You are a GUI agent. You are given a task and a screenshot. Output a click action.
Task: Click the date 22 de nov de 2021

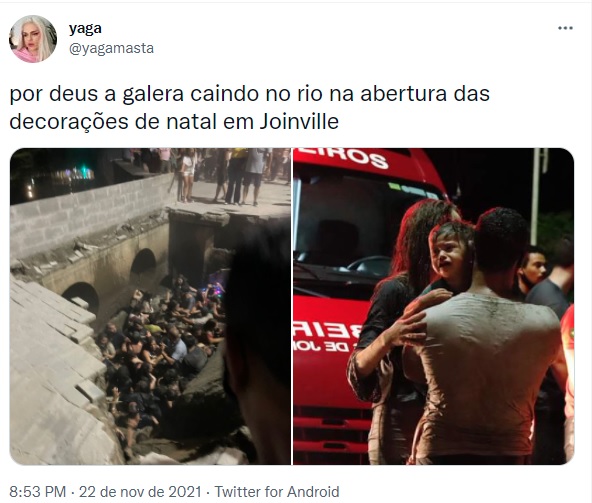[140, 492]
